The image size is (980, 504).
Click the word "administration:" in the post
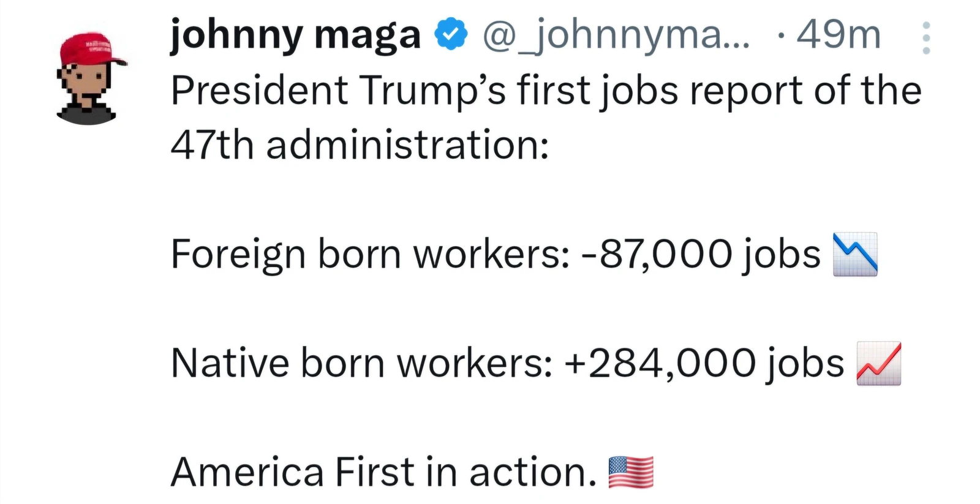407,145
